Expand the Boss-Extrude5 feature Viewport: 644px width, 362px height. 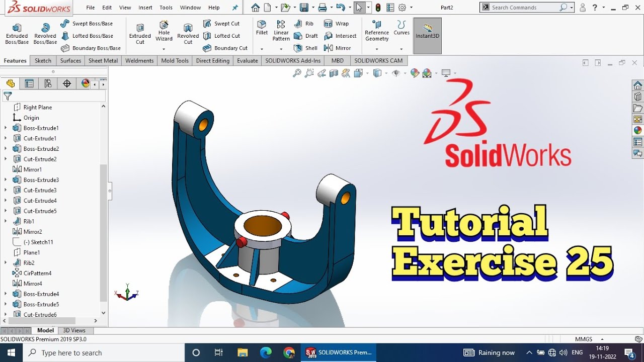6,304
